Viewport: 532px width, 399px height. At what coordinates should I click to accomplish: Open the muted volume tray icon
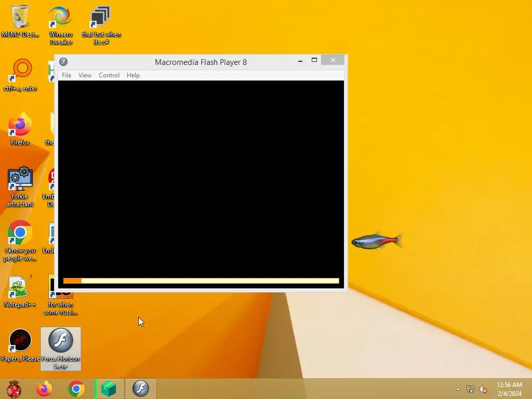click(x=483, y=389)
